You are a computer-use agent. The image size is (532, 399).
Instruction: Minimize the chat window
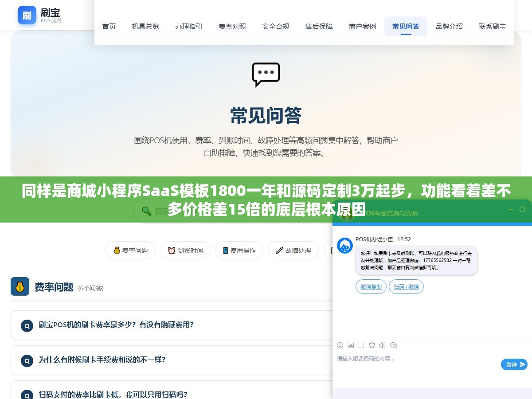click(511, 209)
